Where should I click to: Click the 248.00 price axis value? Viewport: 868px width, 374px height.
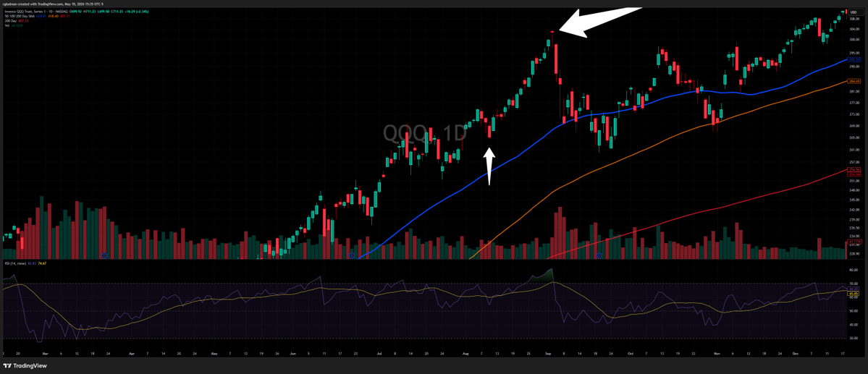click(x=854, y=190)
